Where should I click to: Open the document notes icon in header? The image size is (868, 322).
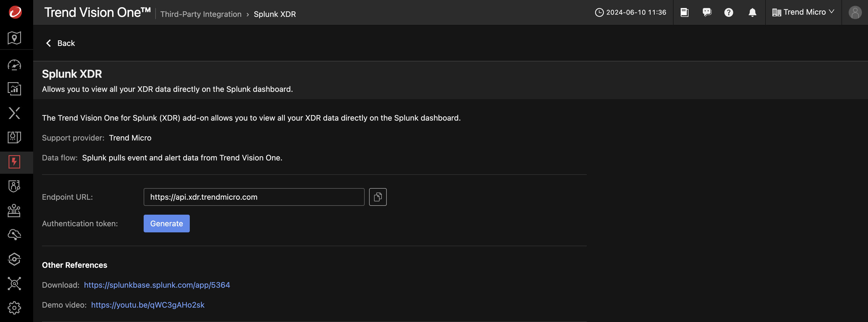(684, 12)
